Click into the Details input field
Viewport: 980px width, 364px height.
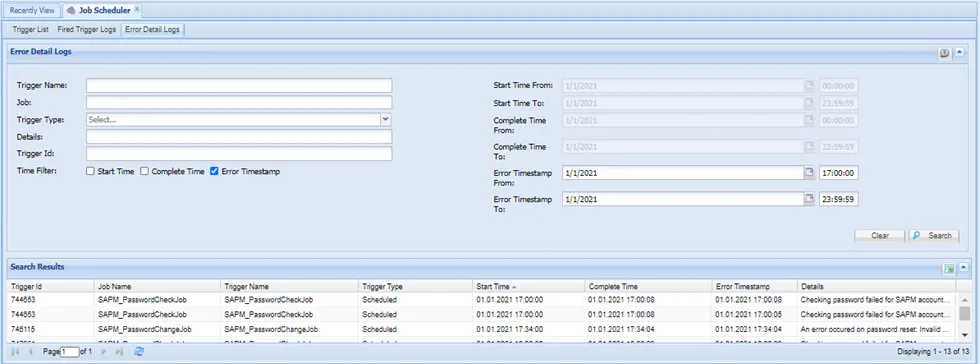point(239,136)
